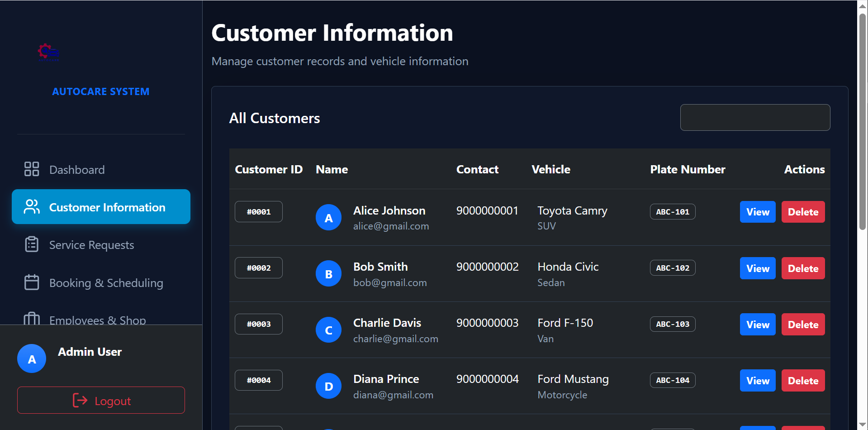Click the Name column header
Image resolution: width=868 pixels, height=430 pixels.
pyautogui.click(x=332, y=169)
